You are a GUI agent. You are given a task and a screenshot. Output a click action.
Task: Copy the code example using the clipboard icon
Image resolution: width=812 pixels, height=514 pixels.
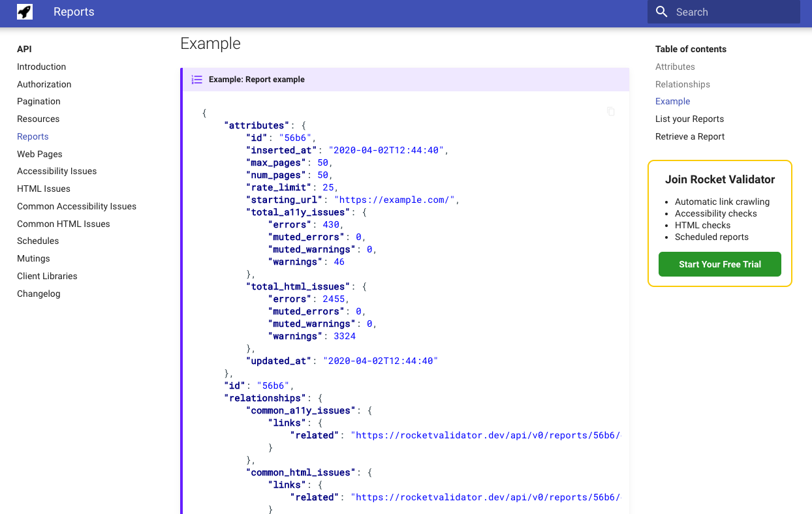click(x=611, y=112)
